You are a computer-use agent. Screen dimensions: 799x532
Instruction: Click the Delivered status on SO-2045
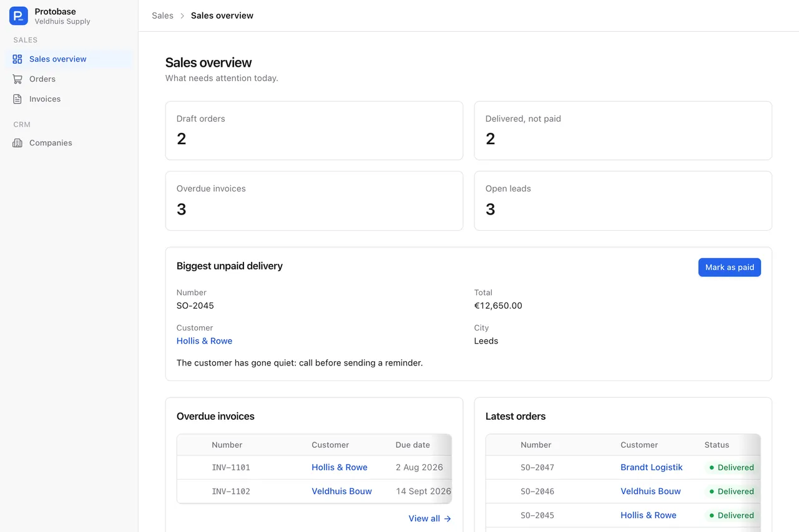click(x=732, y=515)
